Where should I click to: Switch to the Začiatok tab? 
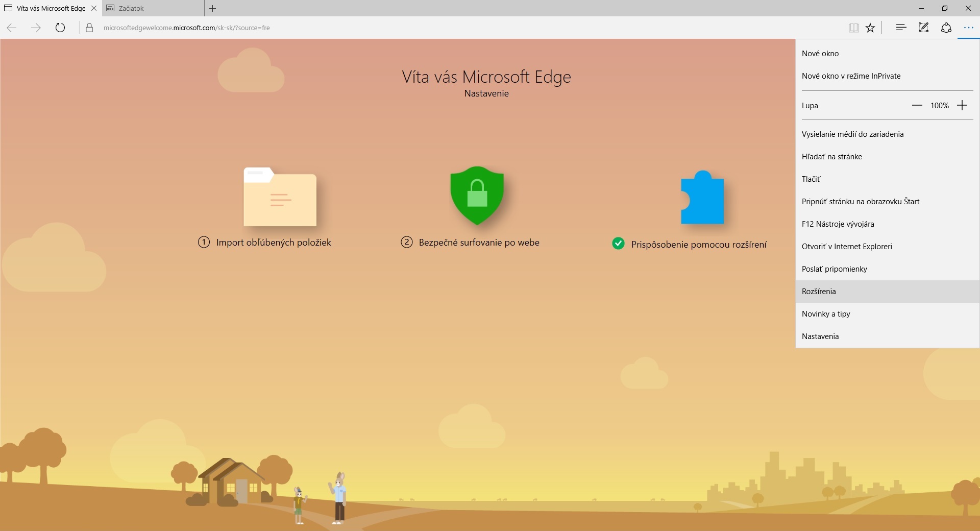[153, 8]
